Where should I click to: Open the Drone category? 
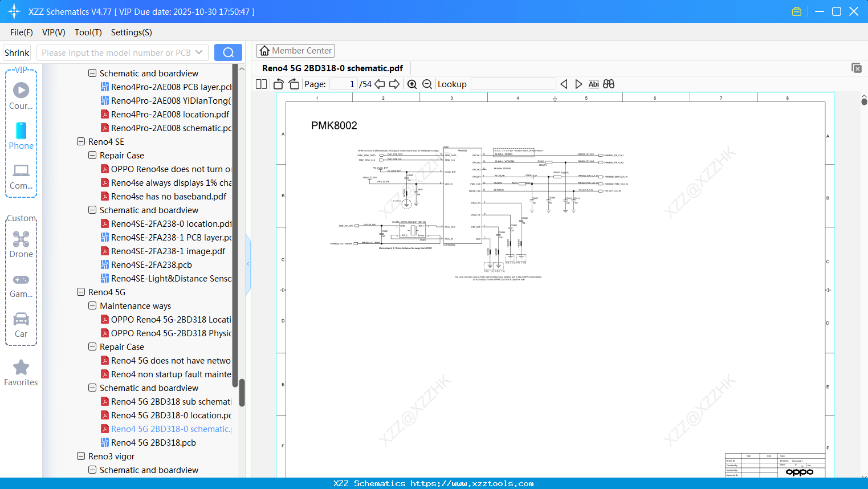point(21,244)
